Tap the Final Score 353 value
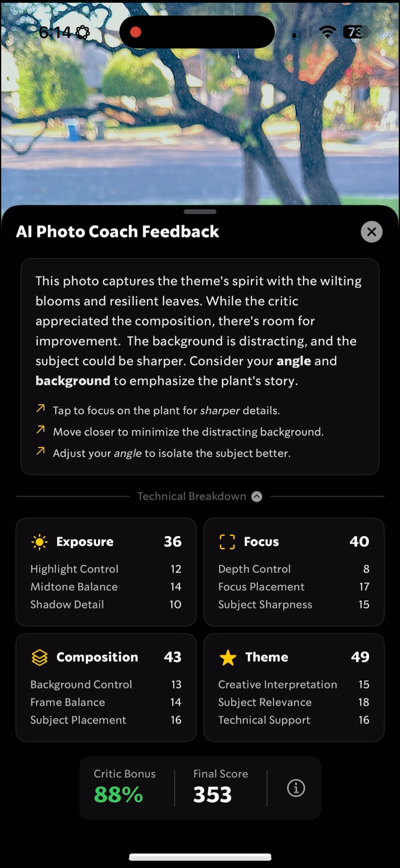This screenshot has height=868, width=400. pos(212,794)
